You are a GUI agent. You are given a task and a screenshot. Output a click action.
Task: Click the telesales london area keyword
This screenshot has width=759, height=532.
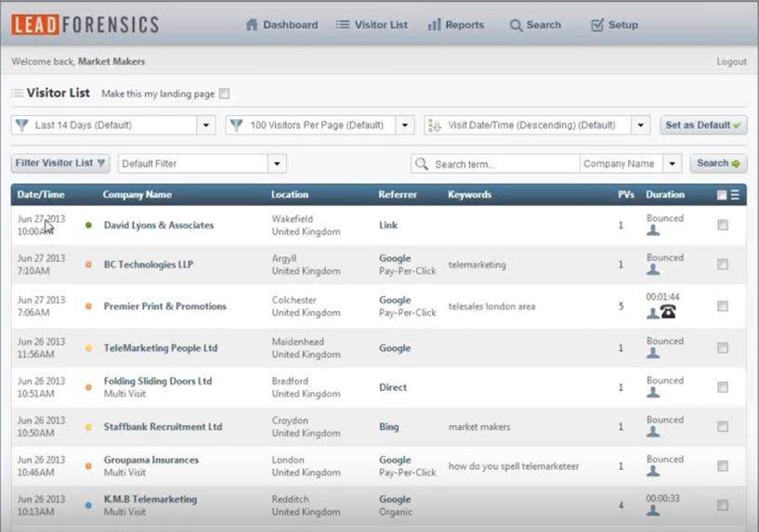coord(491,306)
